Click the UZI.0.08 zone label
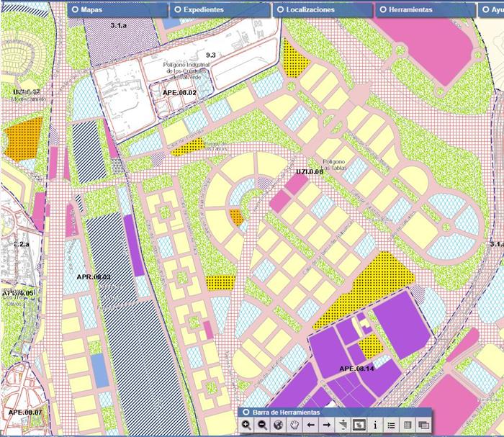This screenshot has height=437, width=504. click(310, 172)
